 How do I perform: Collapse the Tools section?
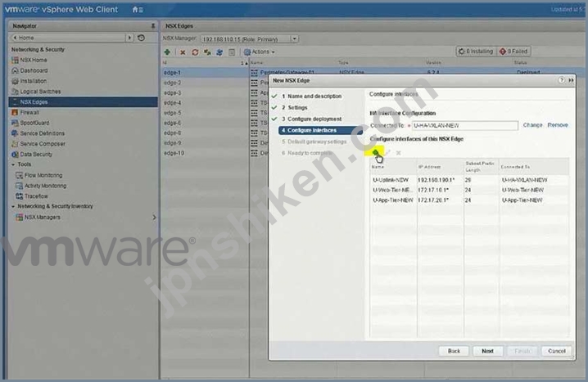click(13, 164)
